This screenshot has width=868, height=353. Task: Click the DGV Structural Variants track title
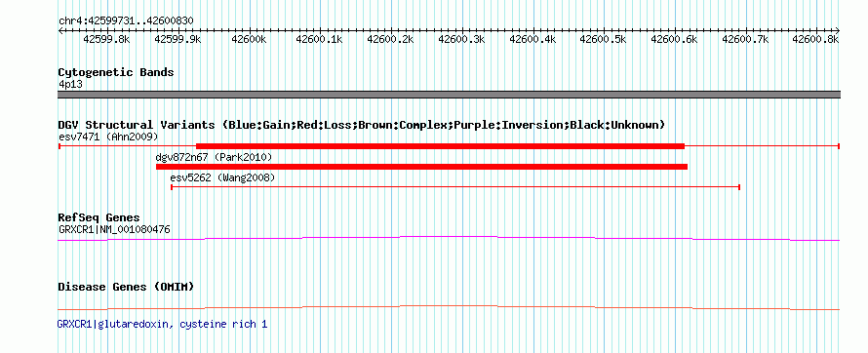coord(362,125)
